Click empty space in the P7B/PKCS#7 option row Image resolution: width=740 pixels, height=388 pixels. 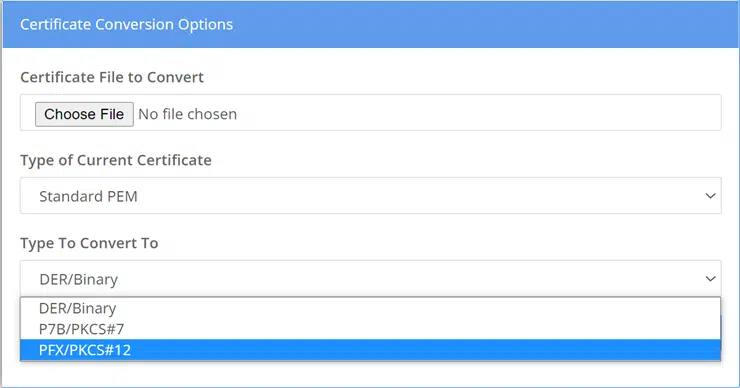(x=420, y=329)
